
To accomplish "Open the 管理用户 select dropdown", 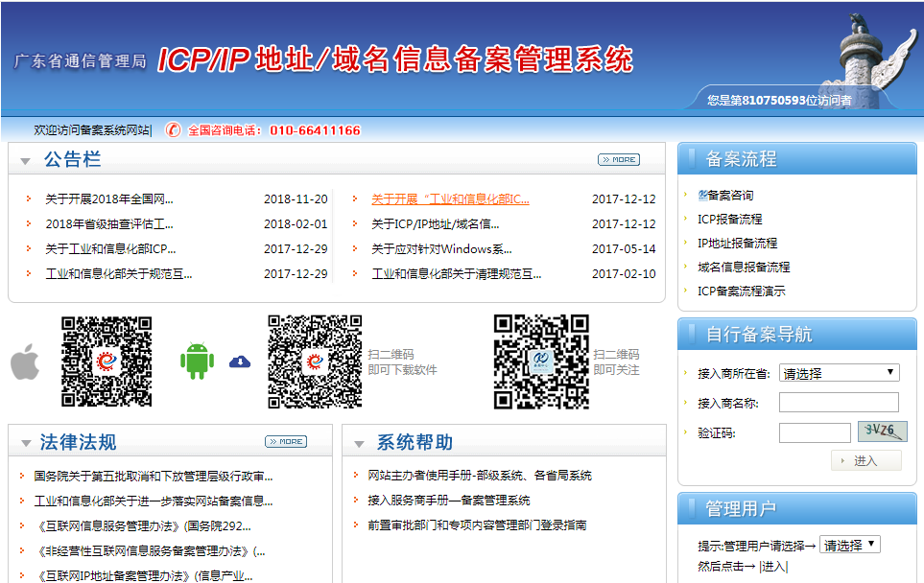I will tap(850, 545).
